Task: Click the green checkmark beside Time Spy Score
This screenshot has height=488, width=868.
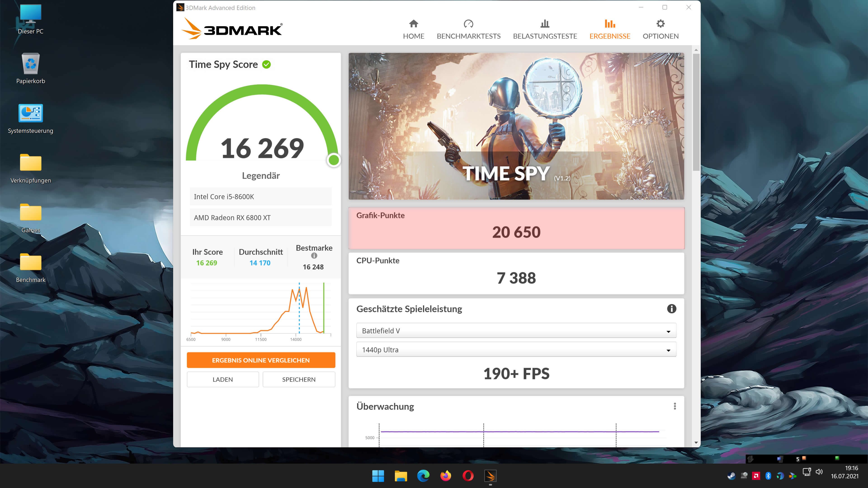Action: (x=266, y=64)
